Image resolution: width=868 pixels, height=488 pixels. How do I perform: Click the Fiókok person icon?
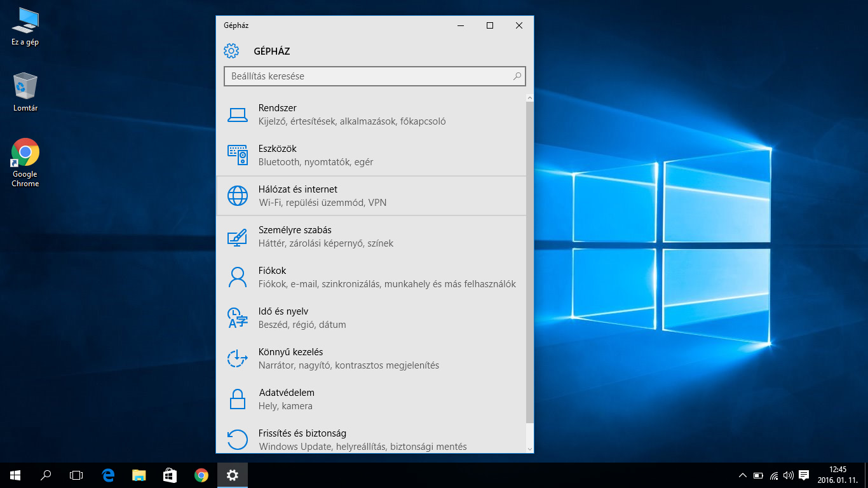tap(237, 277)
